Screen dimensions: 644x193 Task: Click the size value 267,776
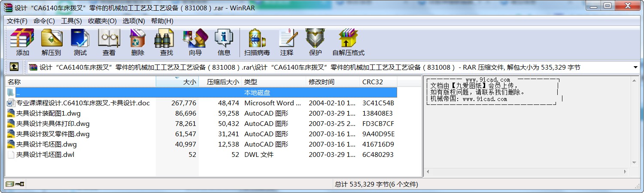click(184, 103)
